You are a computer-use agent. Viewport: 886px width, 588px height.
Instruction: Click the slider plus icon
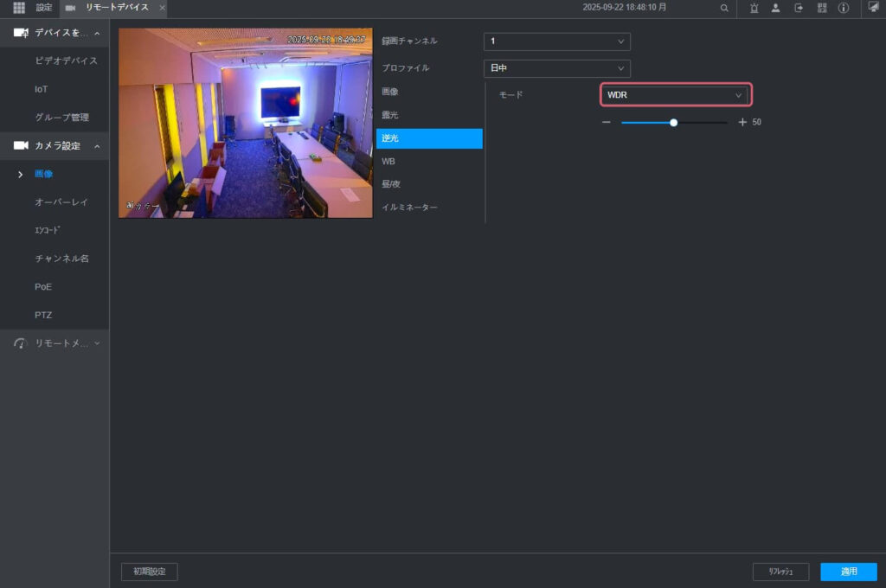point(742,122)
